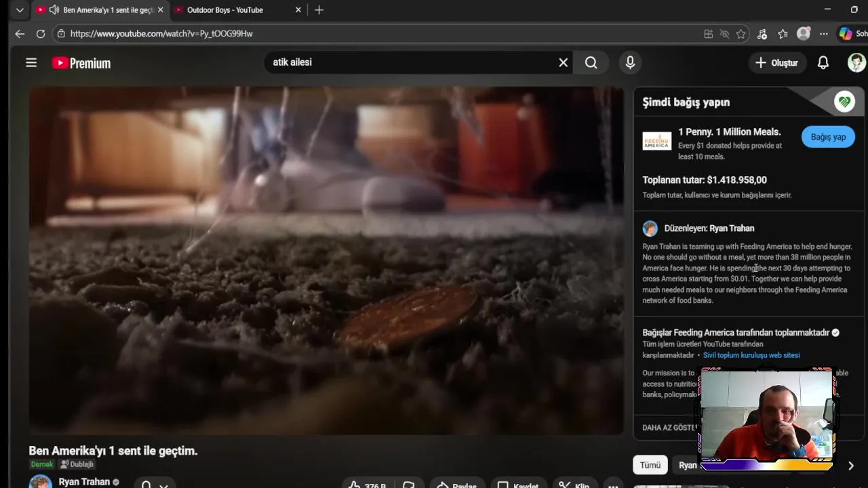Open a new browser tab
The image size is (868, 488).
tap(319, 10)
